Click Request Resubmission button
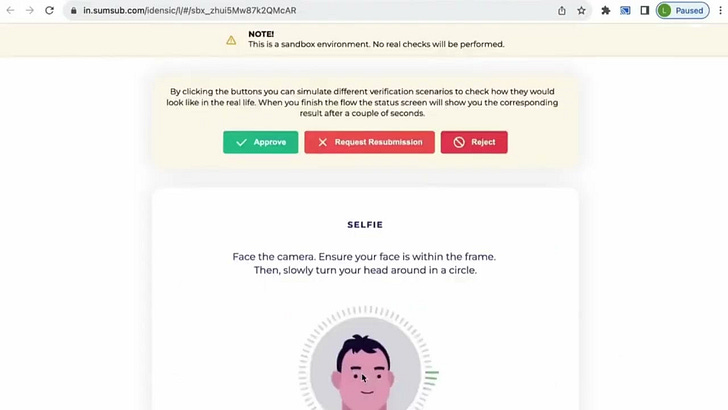 pyautogui.click(x=370, y=142)
